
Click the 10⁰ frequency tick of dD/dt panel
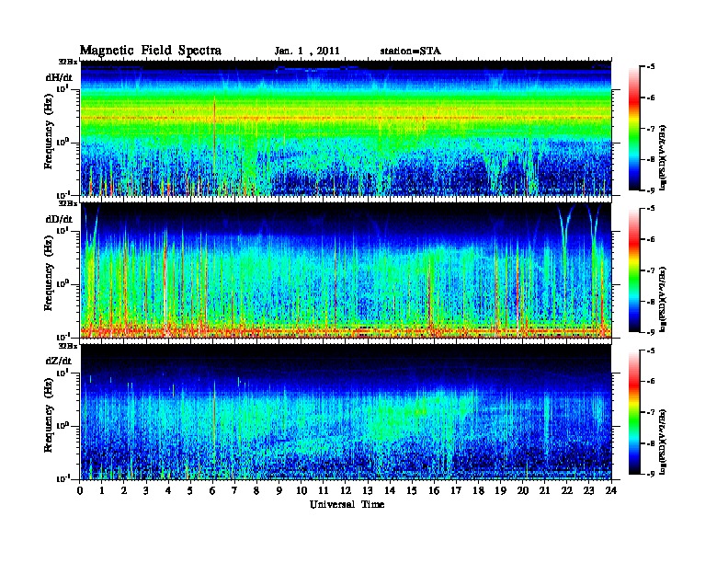pos(63,284)
